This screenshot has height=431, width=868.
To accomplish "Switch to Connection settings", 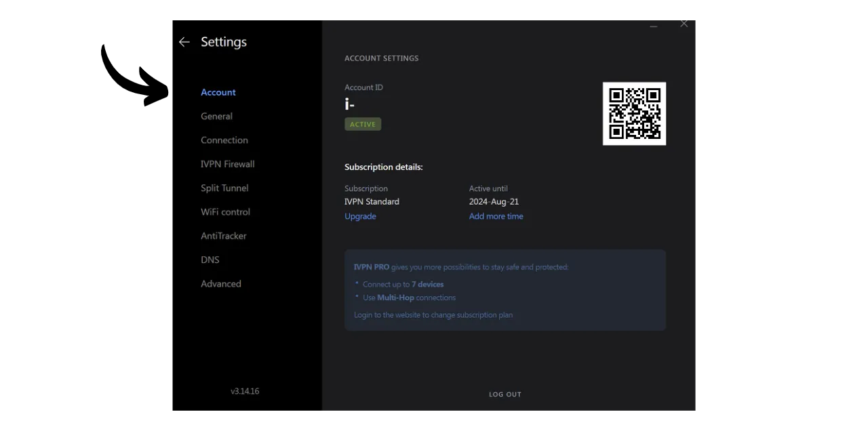I will pos(224,140).
